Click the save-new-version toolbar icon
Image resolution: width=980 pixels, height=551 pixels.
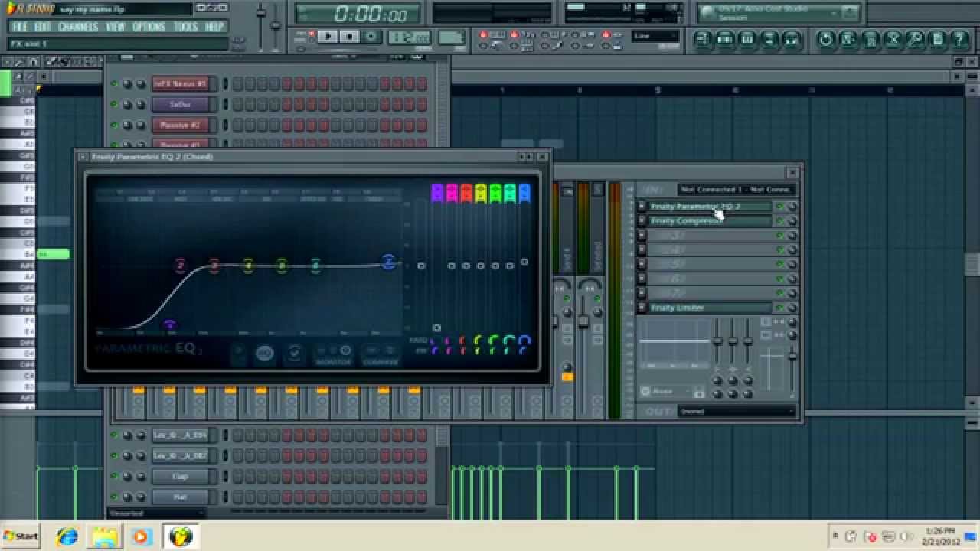tap(848, 39)
